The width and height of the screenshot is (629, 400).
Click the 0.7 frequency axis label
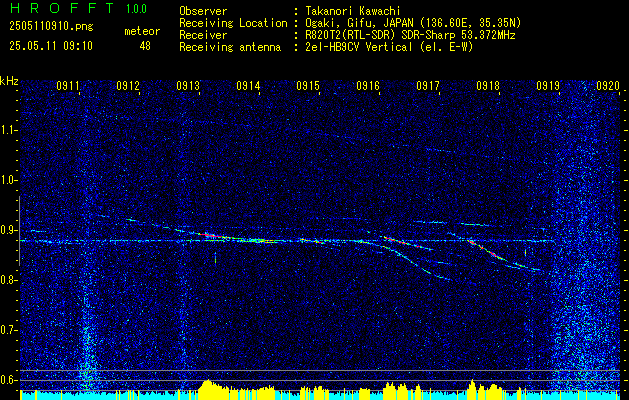pos(8,330)
